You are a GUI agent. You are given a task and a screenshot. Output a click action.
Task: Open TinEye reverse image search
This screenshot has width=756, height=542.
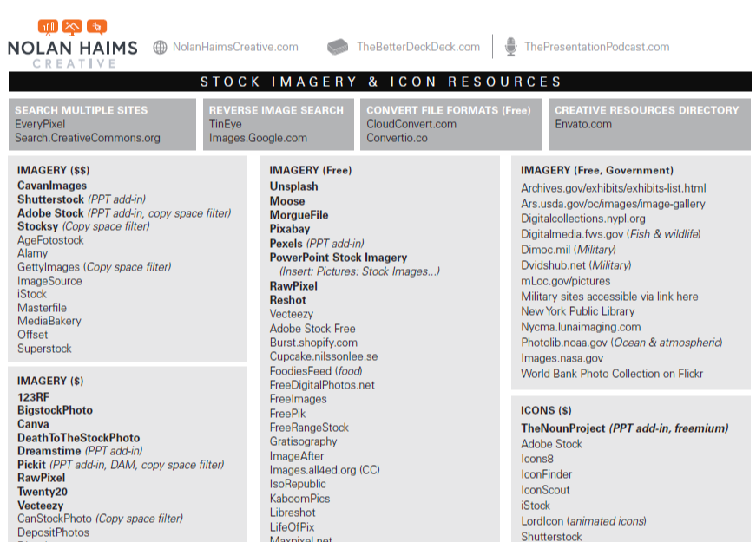(225, 124)
